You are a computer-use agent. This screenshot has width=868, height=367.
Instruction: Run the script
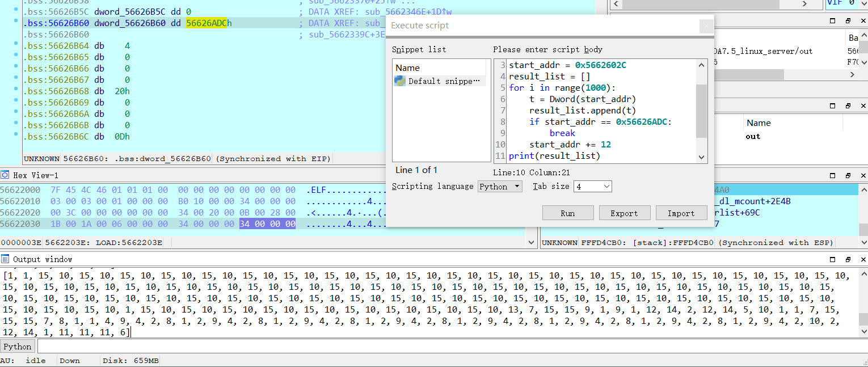568,213
